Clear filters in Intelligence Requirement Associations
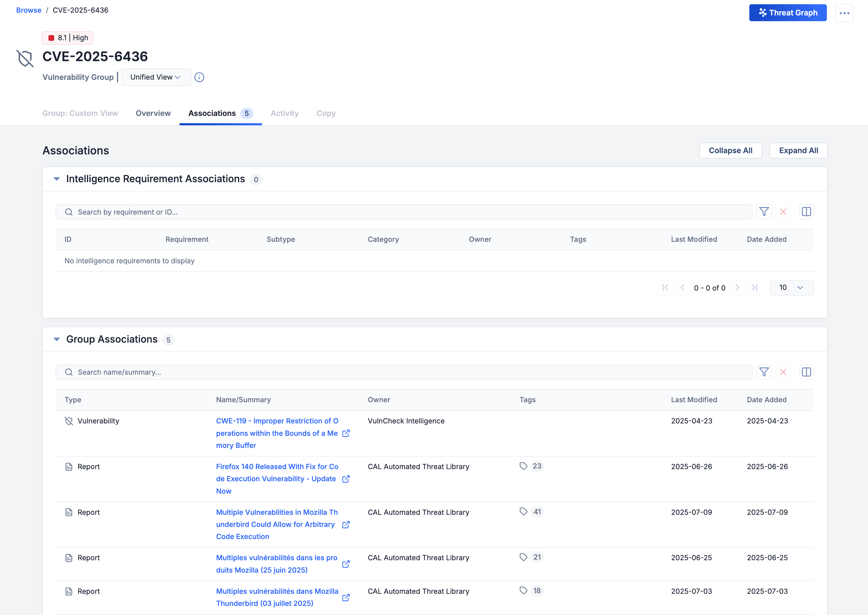 pos(783,212)
